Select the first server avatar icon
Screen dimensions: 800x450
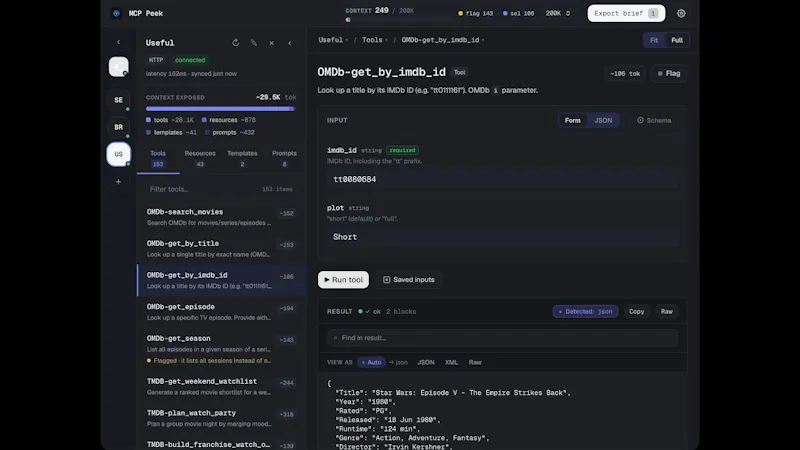[x=118, y=66]
